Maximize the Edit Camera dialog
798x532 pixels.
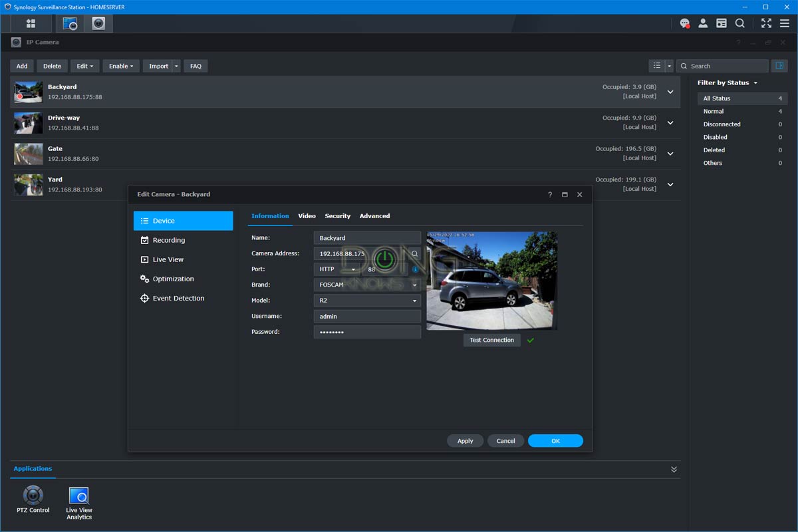[x=565, y=195]
